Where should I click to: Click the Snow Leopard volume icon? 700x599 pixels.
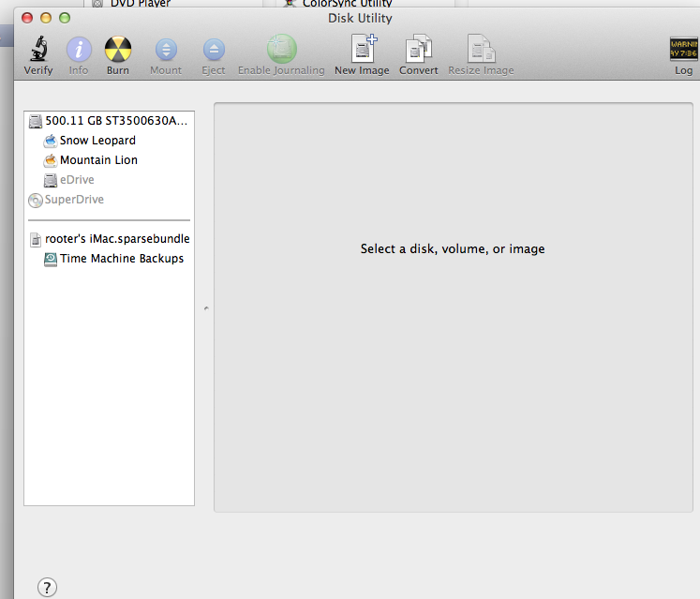click(51, 141)
